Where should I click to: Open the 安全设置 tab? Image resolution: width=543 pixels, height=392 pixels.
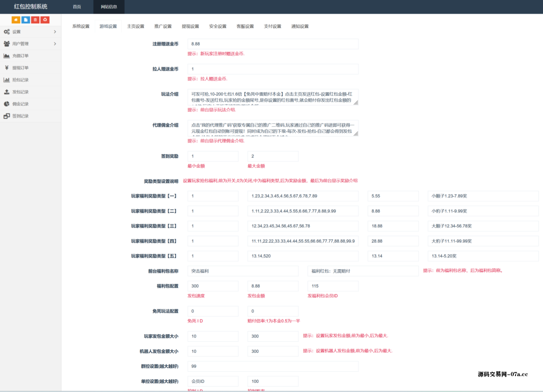coord(217,26)
